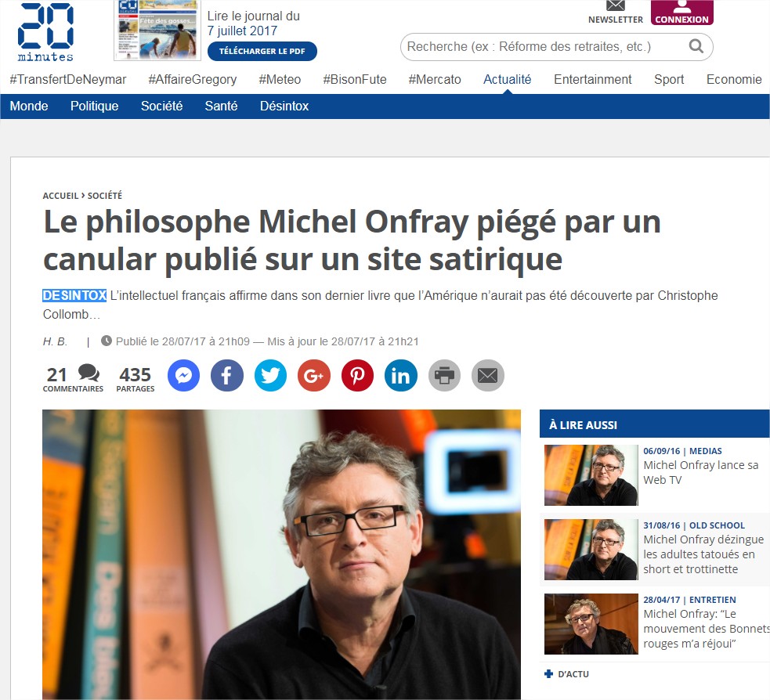Image resolution: width=770 pixels, height=700 pixels.
Task: Expand the plus D'ACTU section
Action: coord(566,674)
